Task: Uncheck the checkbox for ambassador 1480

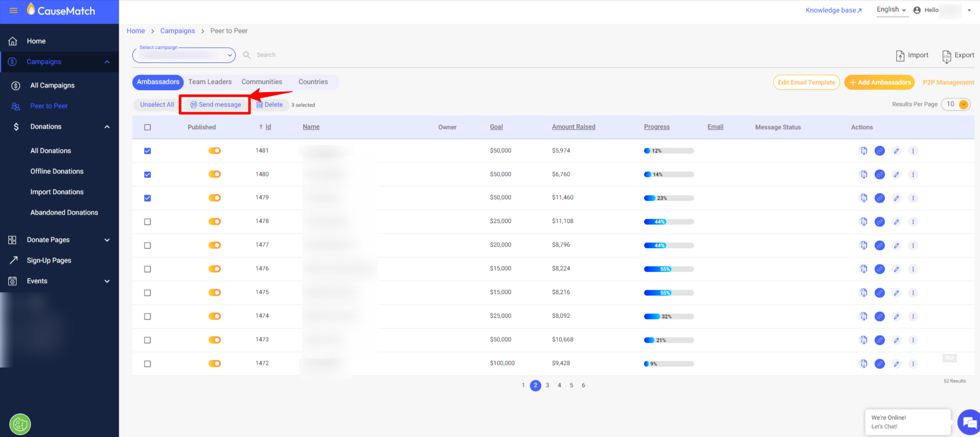Action: 148,174
